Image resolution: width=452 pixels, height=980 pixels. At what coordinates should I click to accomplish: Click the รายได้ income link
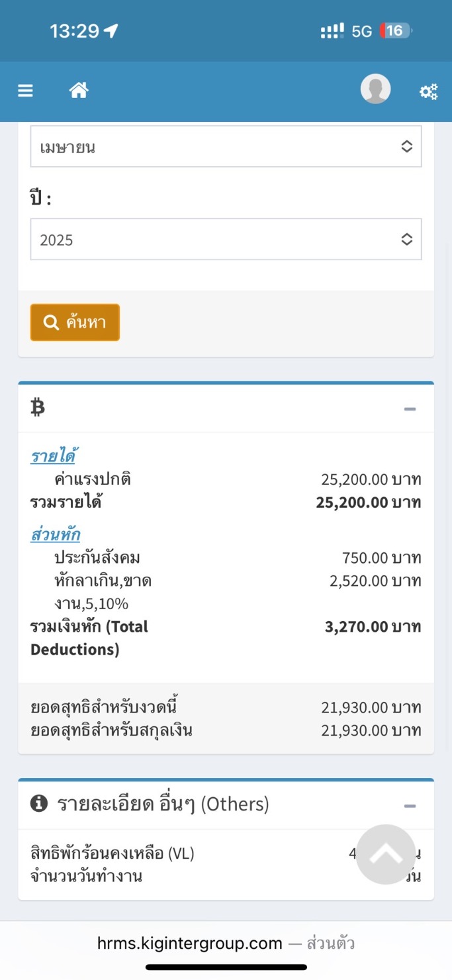tap(53, 456)
